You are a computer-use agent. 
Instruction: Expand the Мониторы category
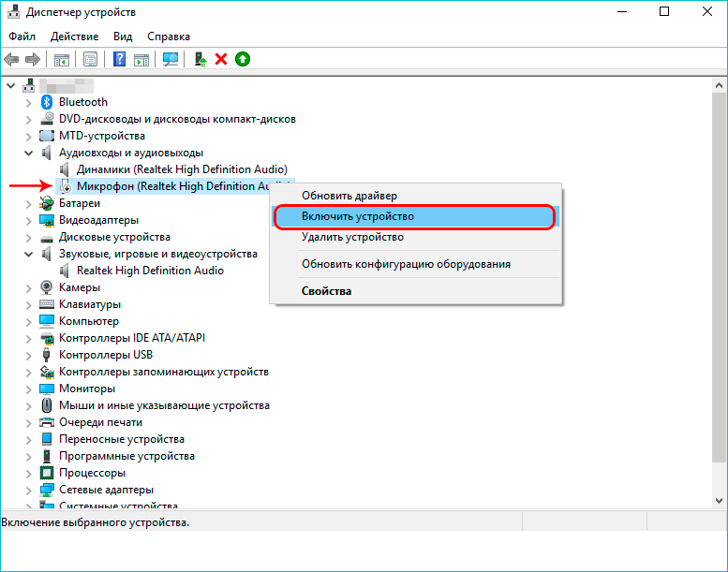(x=29, y=389)
